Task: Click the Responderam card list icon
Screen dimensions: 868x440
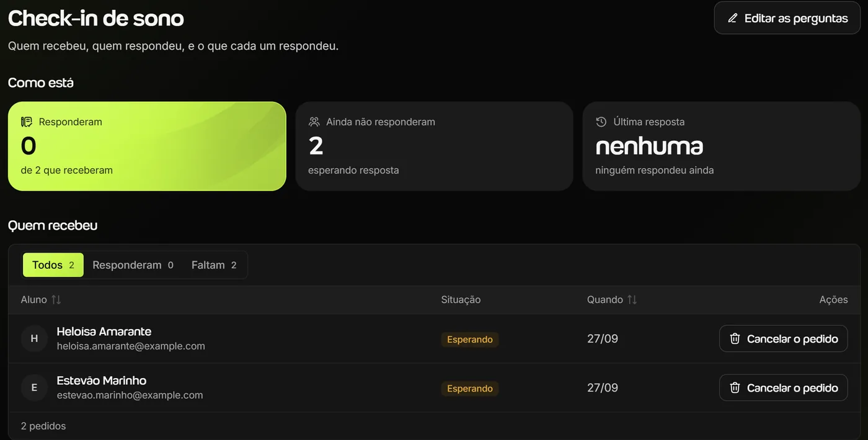Action: tap(27, 122)
